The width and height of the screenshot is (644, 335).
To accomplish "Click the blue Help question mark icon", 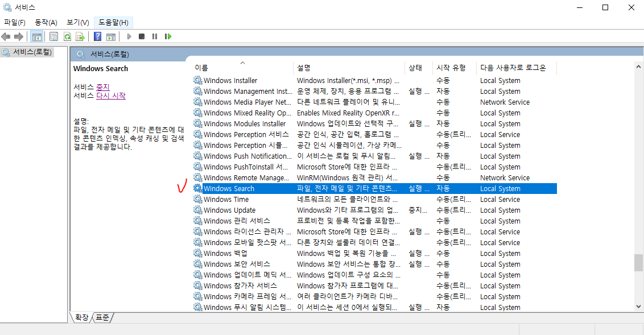I will 97,36.
